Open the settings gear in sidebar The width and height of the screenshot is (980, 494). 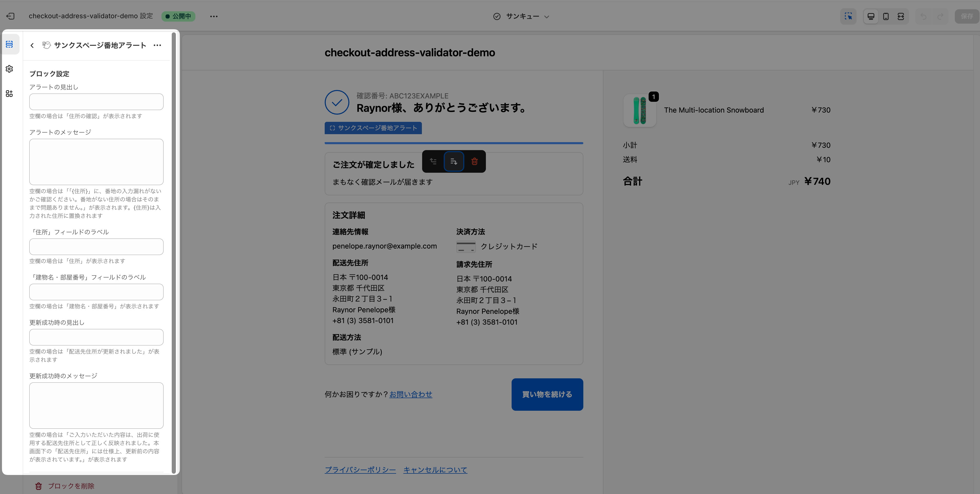click(10, 69)
